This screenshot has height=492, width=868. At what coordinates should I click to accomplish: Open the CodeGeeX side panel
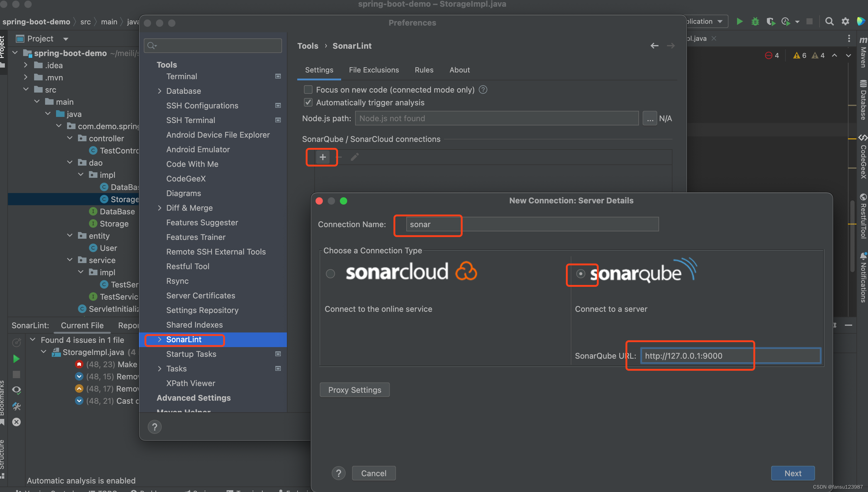tap(863, 156)
